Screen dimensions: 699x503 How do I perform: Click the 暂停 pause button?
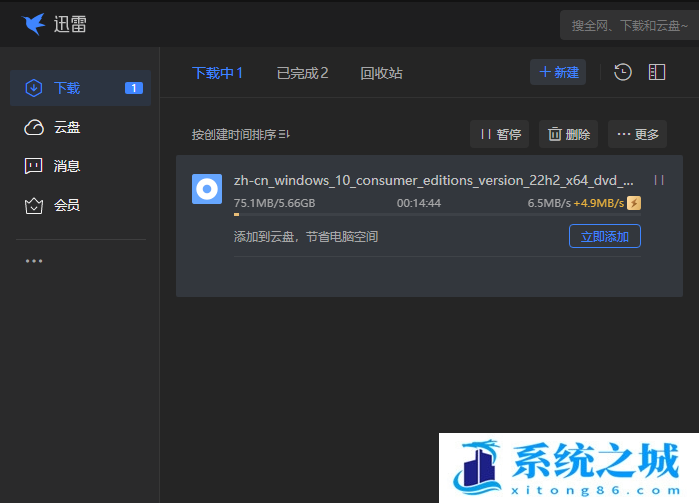tap(499, 134)
